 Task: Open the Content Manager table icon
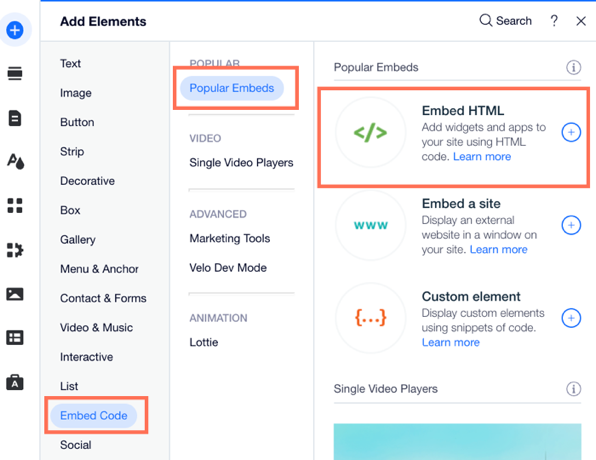tap(15, 338)
